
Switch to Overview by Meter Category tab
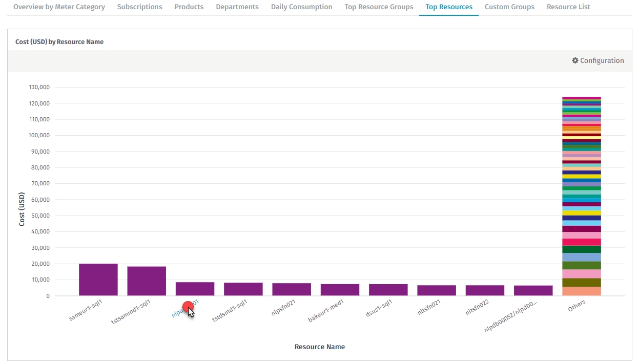[59, 7]
